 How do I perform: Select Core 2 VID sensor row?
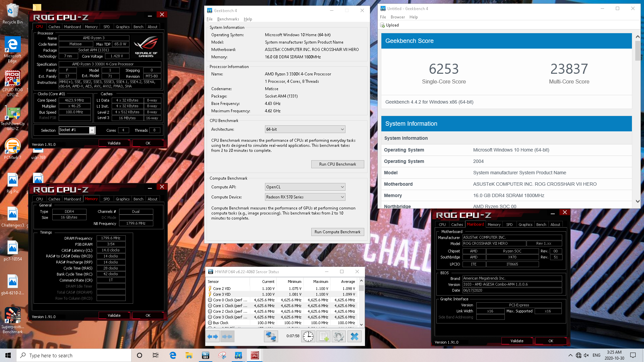281,289
